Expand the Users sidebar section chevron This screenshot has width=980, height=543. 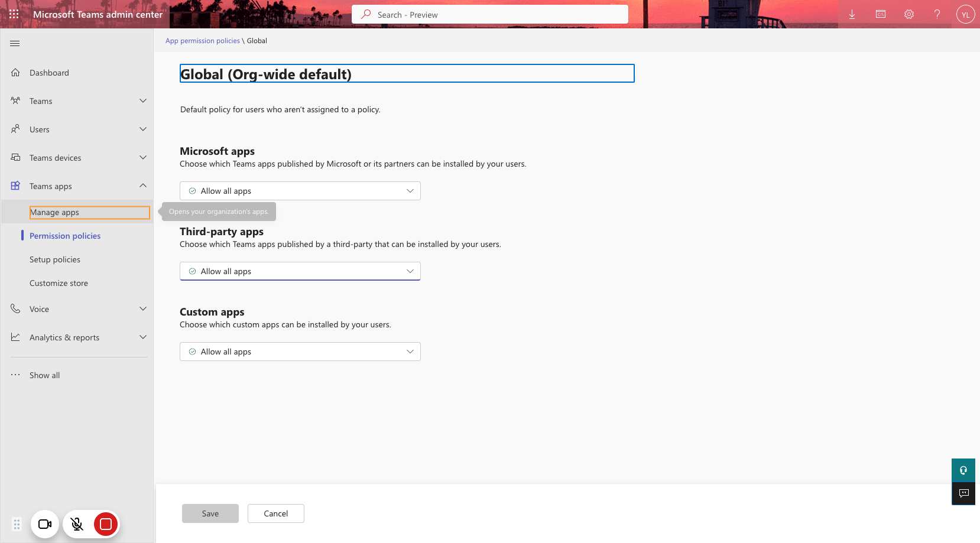pyautogui.click(x=143, y=129)
